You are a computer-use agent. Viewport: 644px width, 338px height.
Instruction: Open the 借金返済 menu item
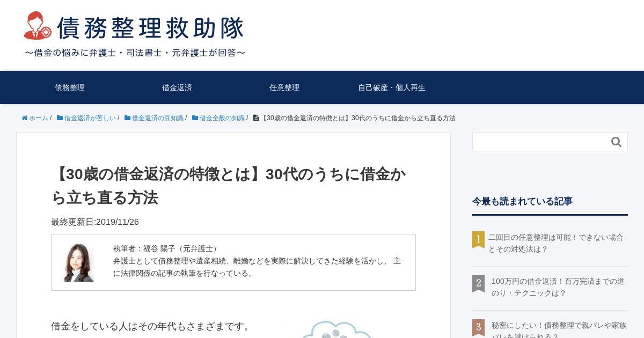pyautogui.click(x=177, y=87)
